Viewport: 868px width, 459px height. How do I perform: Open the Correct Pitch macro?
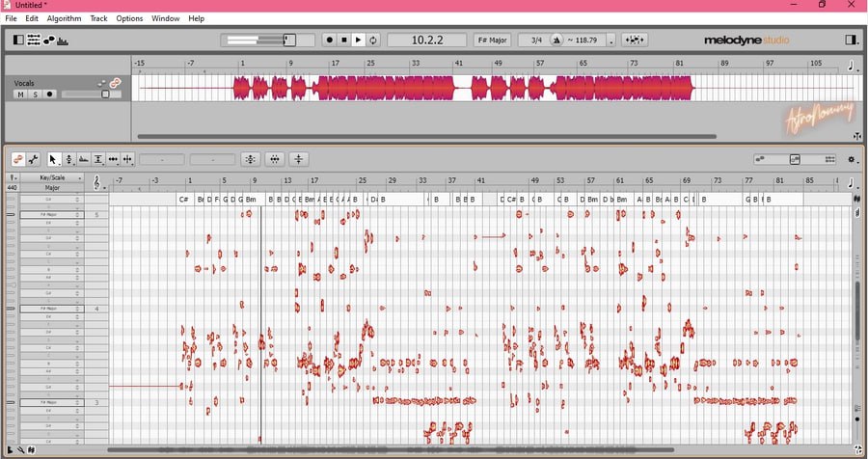click(250, 159)
